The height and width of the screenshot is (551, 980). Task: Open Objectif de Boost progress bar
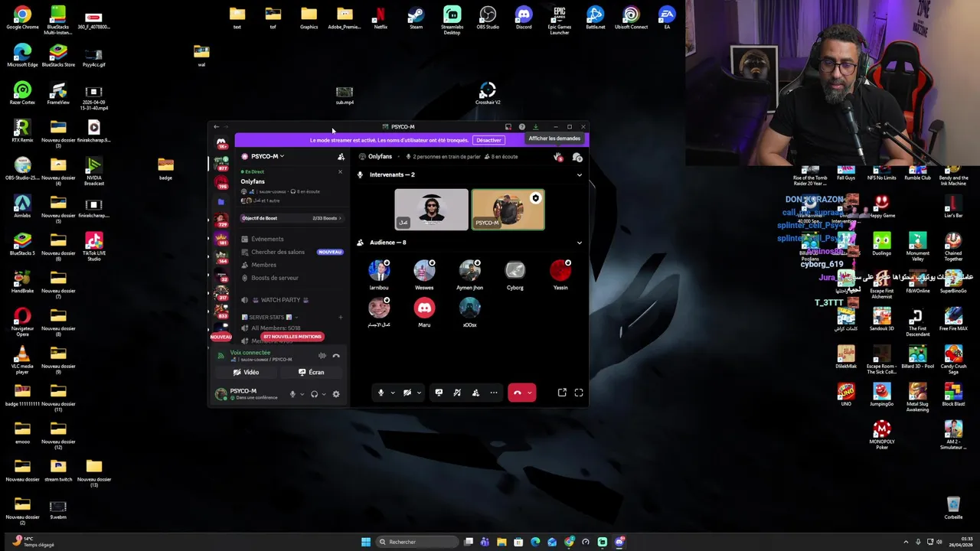point(291,218)
